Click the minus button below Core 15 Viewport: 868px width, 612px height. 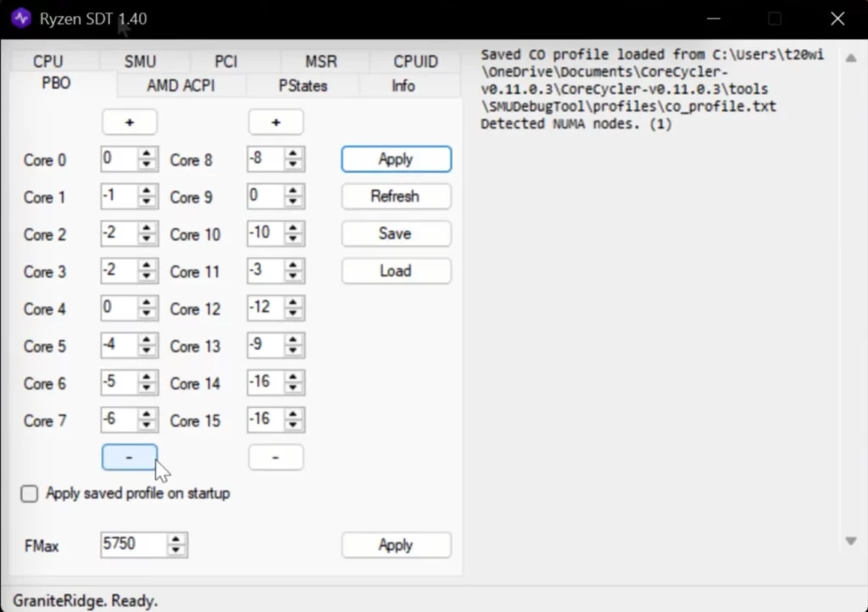[275, 457]
